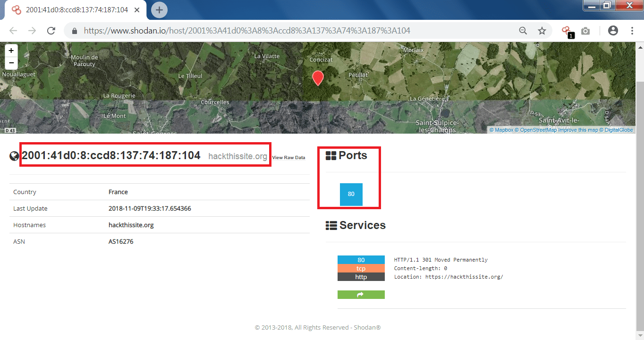Select the 2001:41d0:8:ccd8:137:74:187:104 browser tab

[x=76, y=9]
